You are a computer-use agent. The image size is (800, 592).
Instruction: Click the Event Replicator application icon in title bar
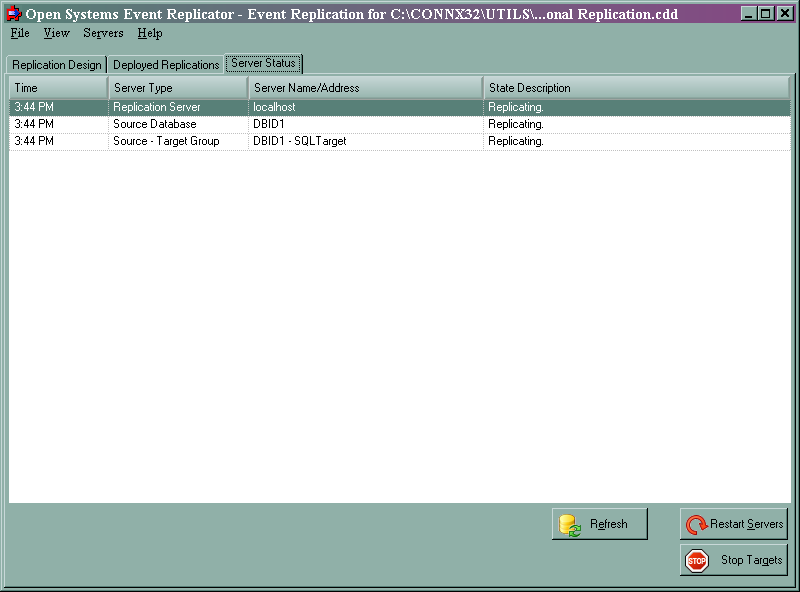(x=13, y=13)
